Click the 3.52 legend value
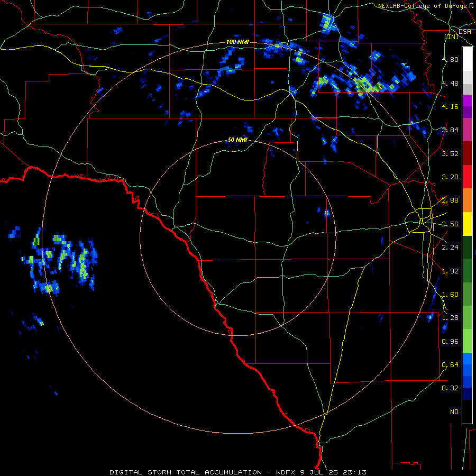This screenshot has width=476, height=476. pyautogui.click(x=450, y=153)
